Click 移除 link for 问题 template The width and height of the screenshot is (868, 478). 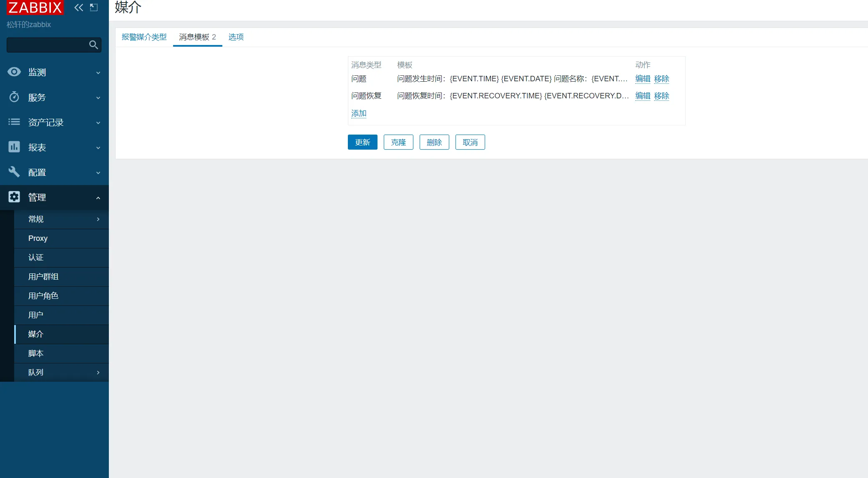coord(661,79)
